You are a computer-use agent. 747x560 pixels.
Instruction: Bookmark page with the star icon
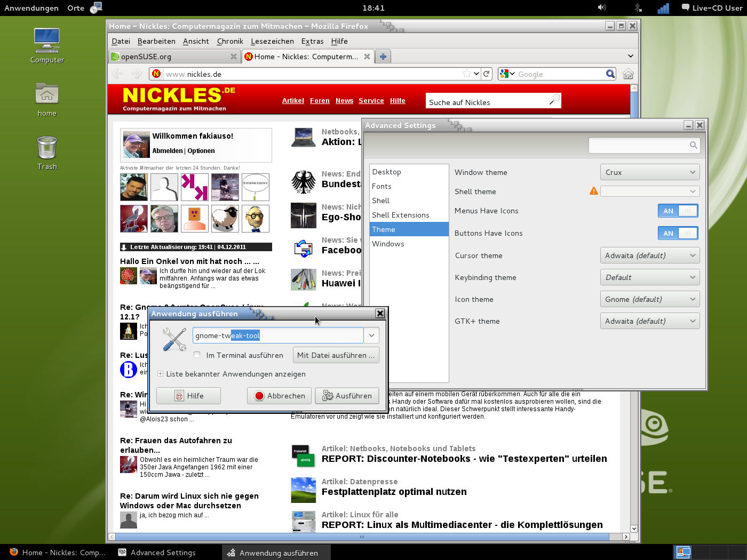[x=467, y=74]
